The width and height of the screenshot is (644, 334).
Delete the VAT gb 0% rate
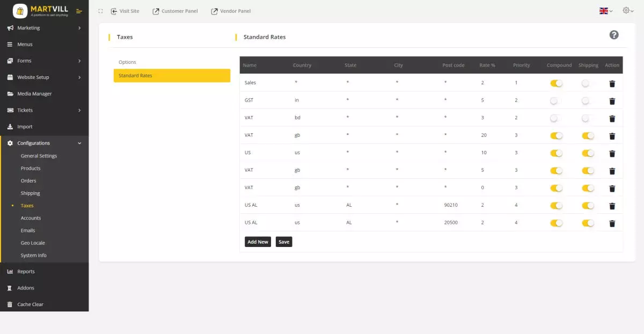point(612,188)
